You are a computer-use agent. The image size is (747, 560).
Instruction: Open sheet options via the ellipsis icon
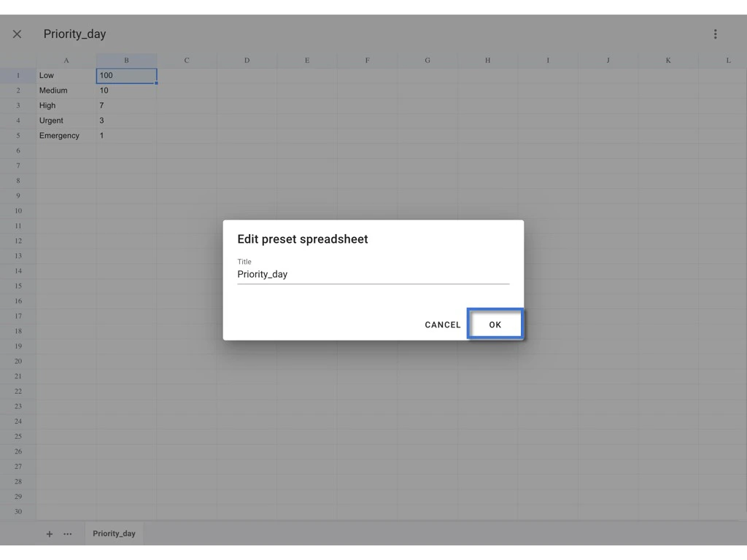click(68, 534)
